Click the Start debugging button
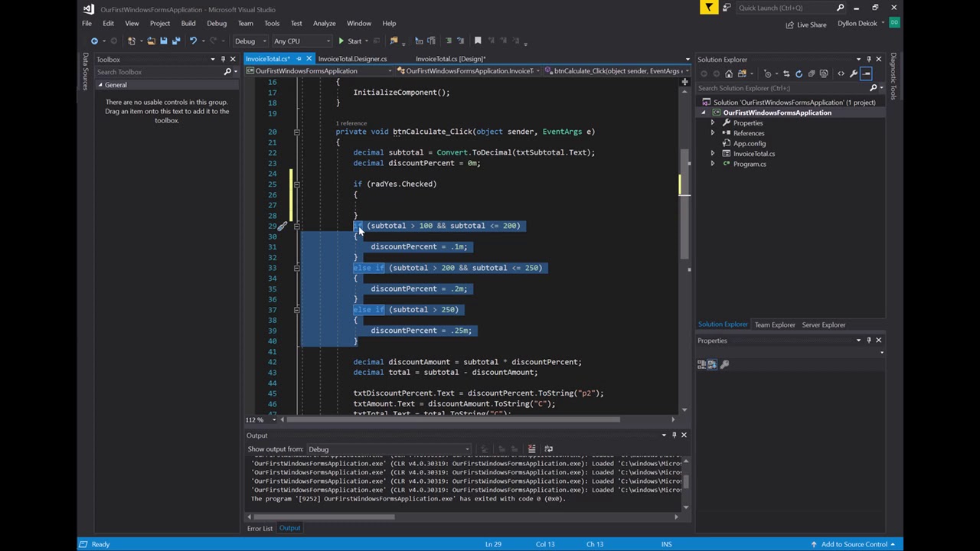980x551 pixels. coord(350,41)
